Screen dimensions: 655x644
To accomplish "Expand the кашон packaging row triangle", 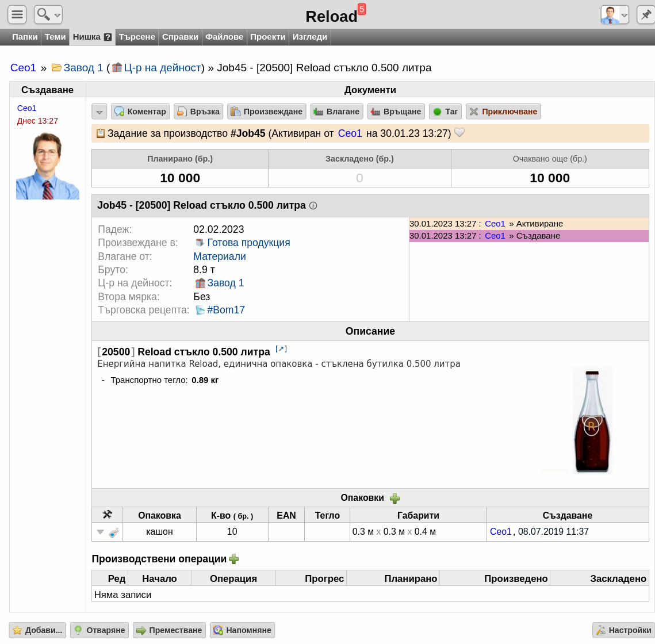I will click(100, 532).
